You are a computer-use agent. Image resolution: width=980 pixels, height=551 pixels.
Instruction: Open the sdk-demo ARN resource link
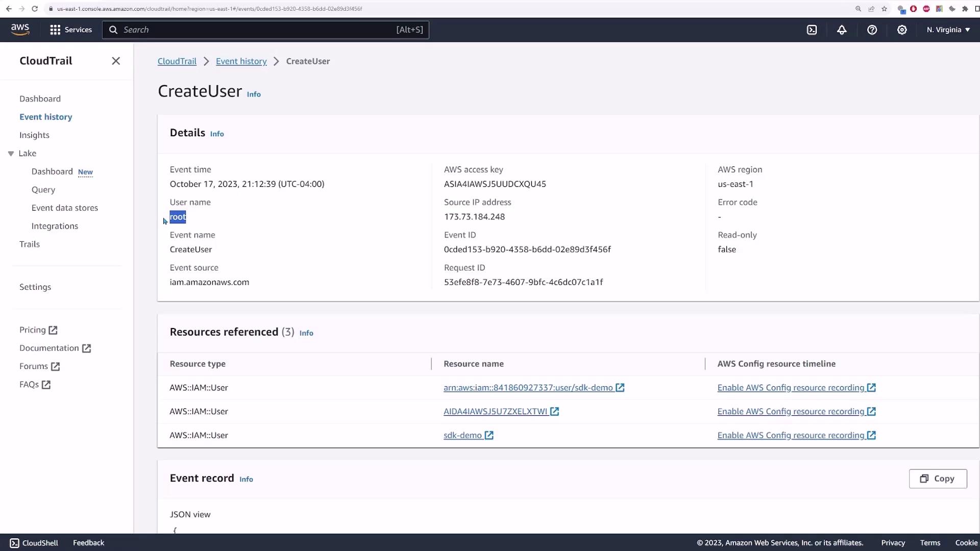528,388
